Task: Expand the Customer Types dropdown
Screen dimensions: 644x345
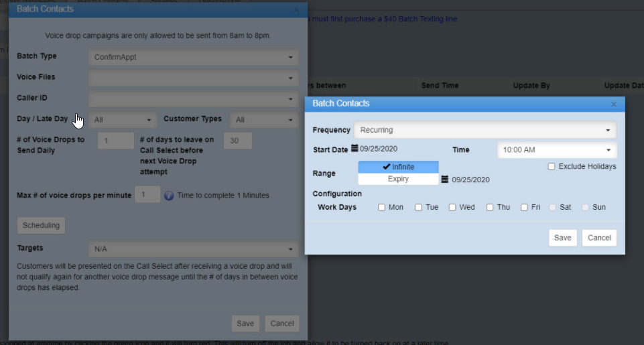Action: pos(263,120)
